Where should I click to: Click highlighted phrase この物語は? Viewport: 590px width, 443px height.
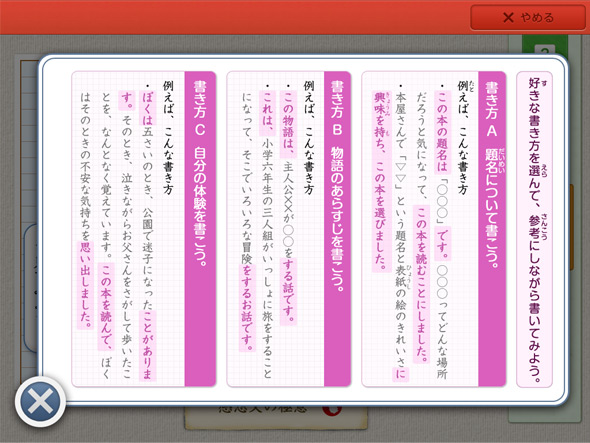click(x=288, y=124)
